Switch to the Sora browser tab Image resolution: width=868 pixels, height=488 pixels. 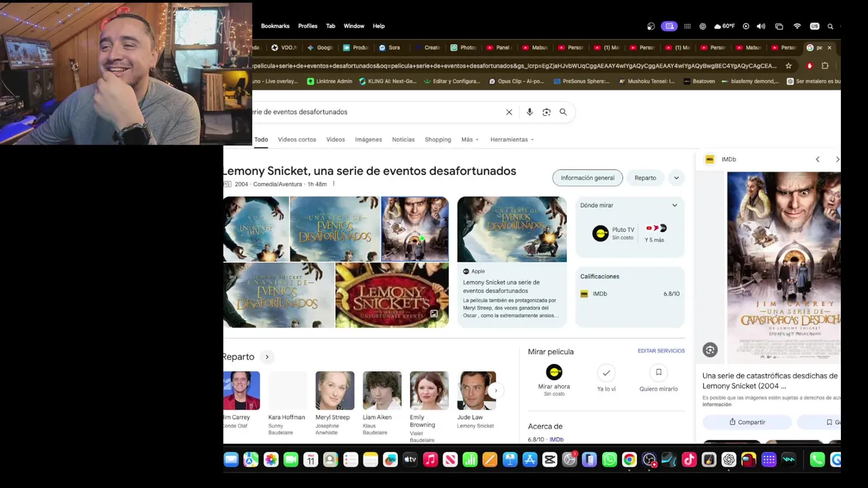tap(390, 47)
